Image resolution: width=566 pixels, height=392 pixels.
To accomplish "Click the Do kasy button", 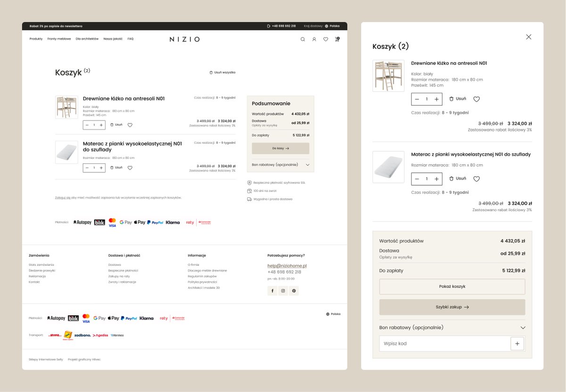I will click(281, 148).
